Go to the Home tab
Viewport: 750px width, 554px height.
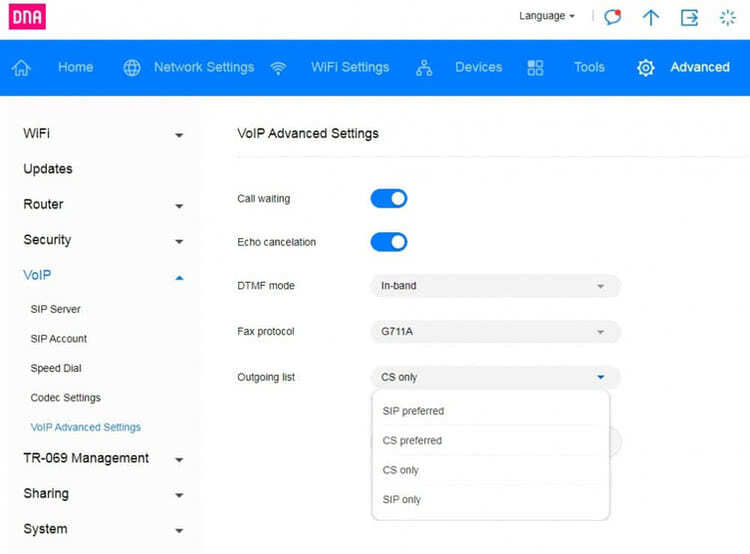tap(76, 67)
